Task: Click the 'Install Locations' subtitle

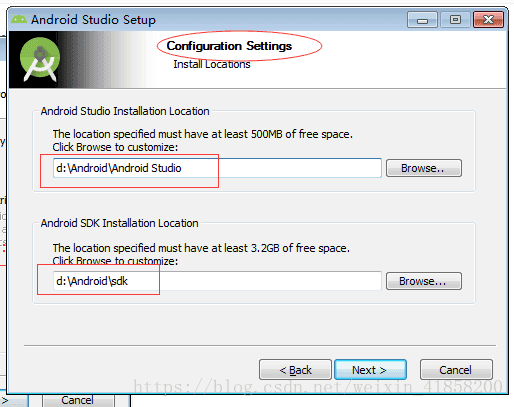Action: click(x=212, y=64)
